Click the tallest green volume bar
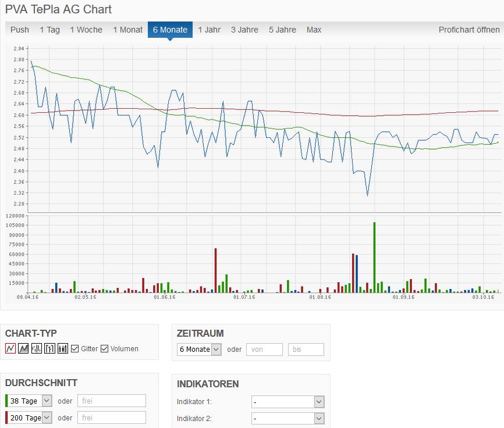Screen dimensions: 504x428 click(374, 258)
